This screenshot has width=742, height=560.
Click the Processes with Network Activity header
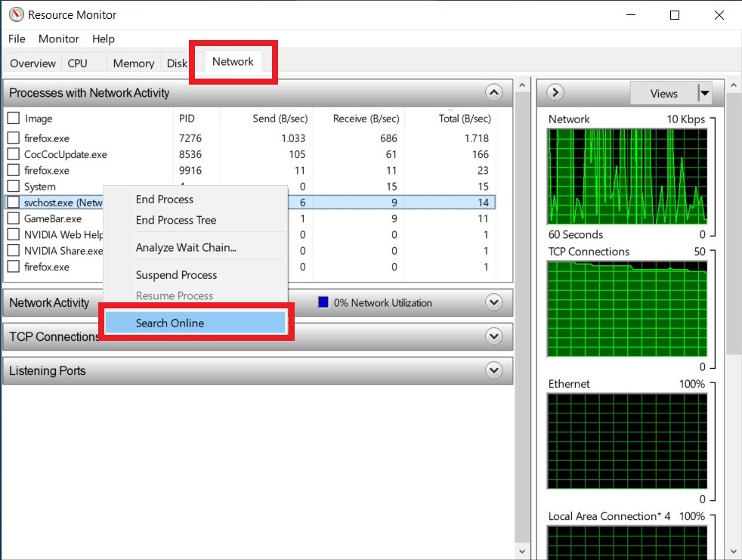(x=258, y=93)
